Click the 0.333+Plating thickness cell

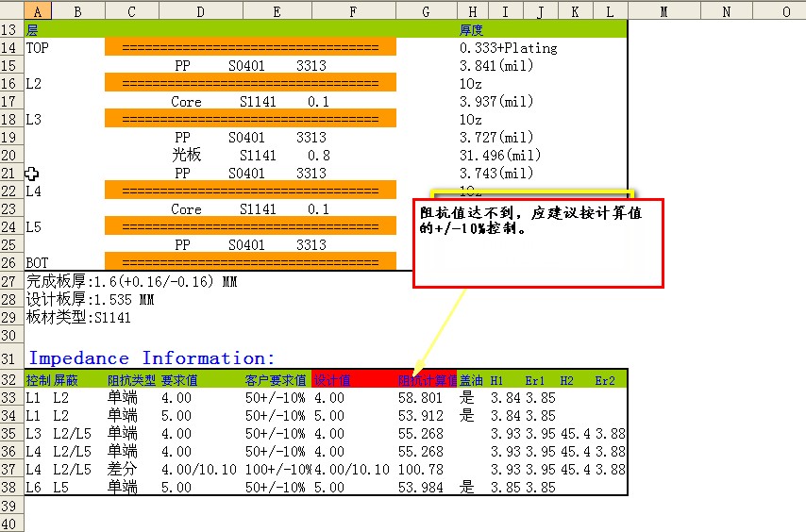[509, 48]
